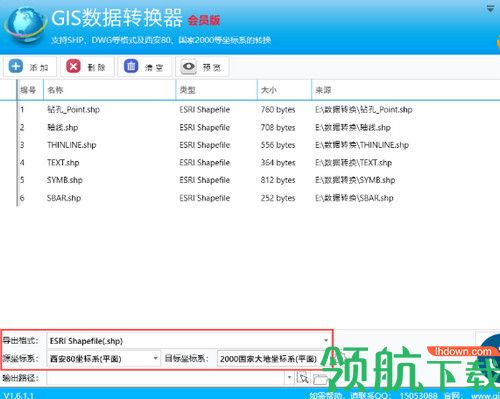Click the 760 bytes size cell
Screen dimensions: 500x399
pos(278,109)
